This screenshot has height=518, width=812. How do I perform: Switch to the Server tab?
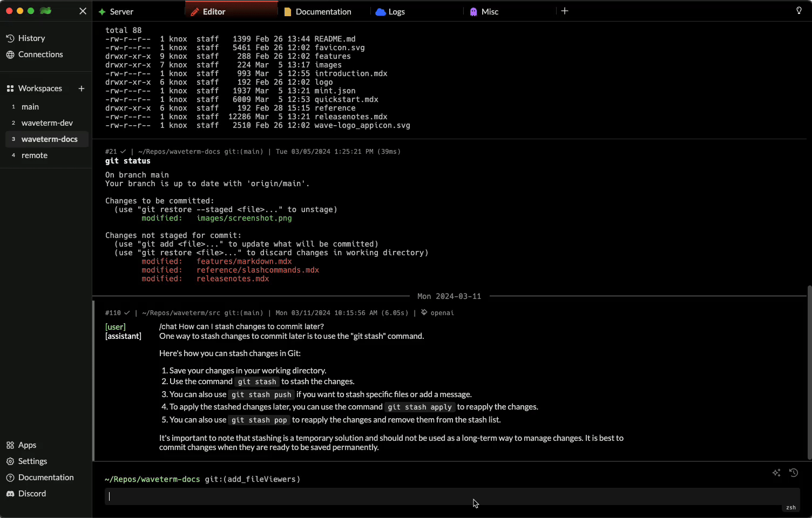coord(121,12)
